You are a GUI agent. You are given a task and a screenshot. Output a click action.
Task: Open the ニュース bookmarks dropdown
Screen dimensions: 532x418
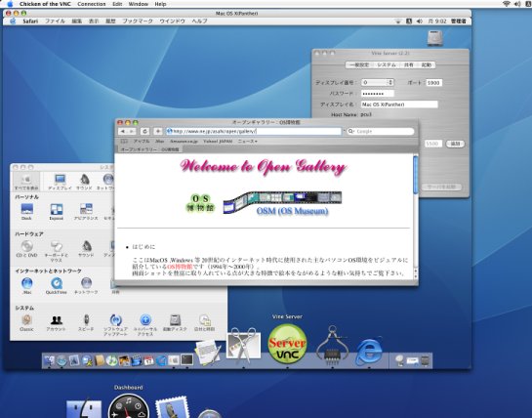tap(247, 141)
